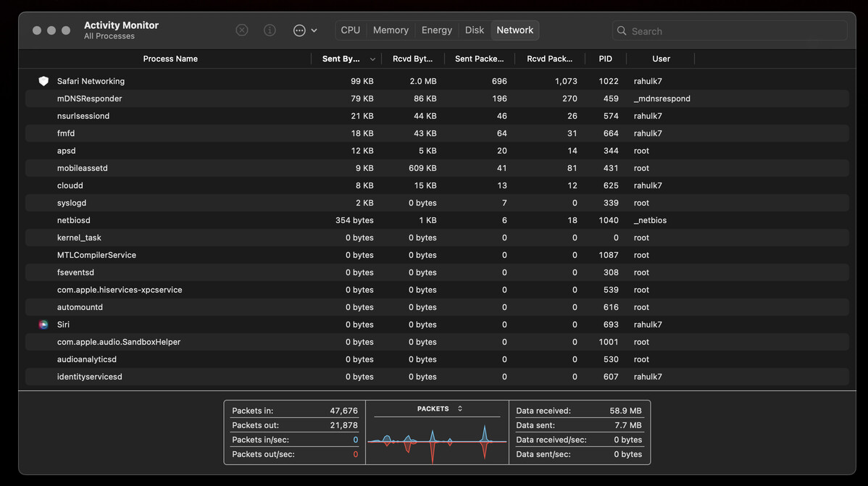Click the _mdnsrespond user cell
The image size is (868, 486).
[x=662, y=99]
